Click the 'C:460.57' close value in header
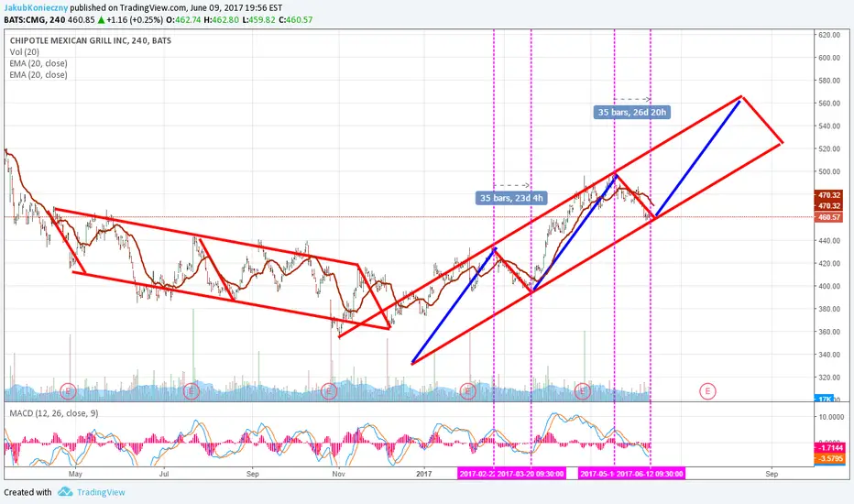The height and width of the screenshot is (504, 854). [296, 19]
